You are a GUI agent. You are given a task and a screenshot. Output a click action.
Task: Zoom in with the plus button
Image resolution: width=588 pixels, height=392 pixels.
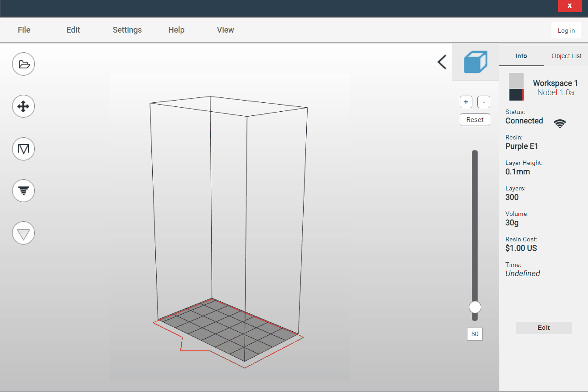click(x=466, y=102)
